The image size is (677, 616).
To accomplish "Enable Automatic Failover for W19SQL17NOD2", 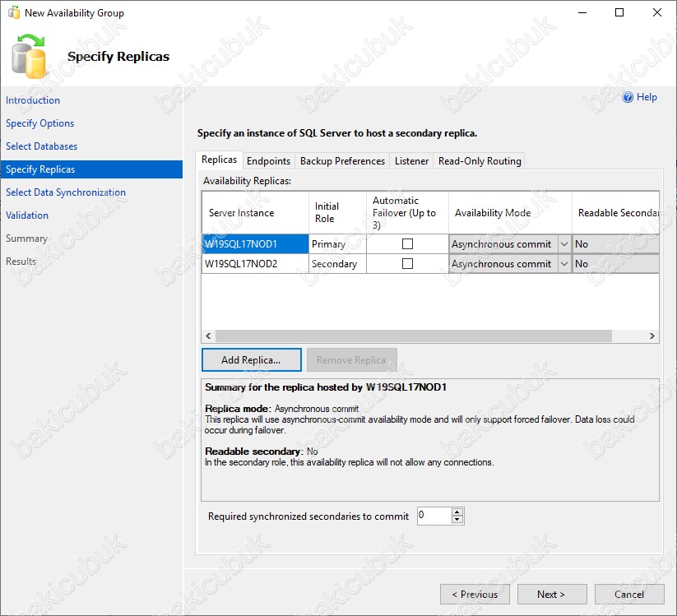I will (407, 263).
